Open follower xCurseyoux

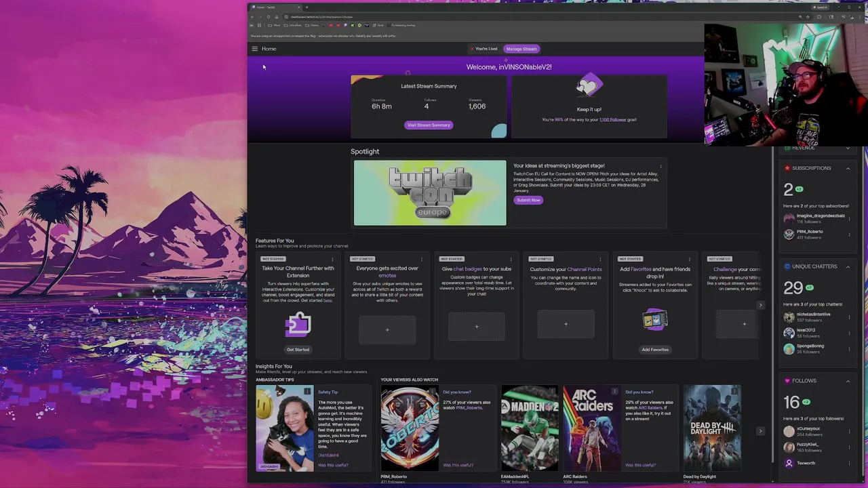click(x=808, y=429)
